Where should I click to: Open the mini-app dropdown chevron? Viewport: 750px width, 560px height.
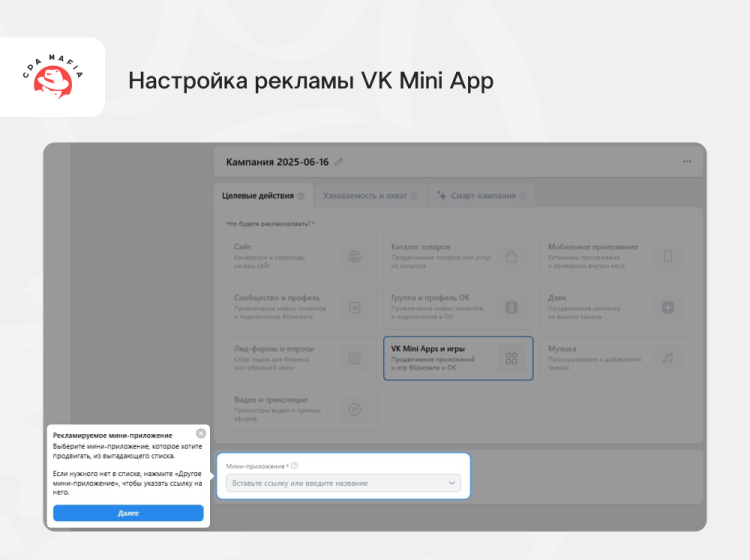tap(452, 483)
